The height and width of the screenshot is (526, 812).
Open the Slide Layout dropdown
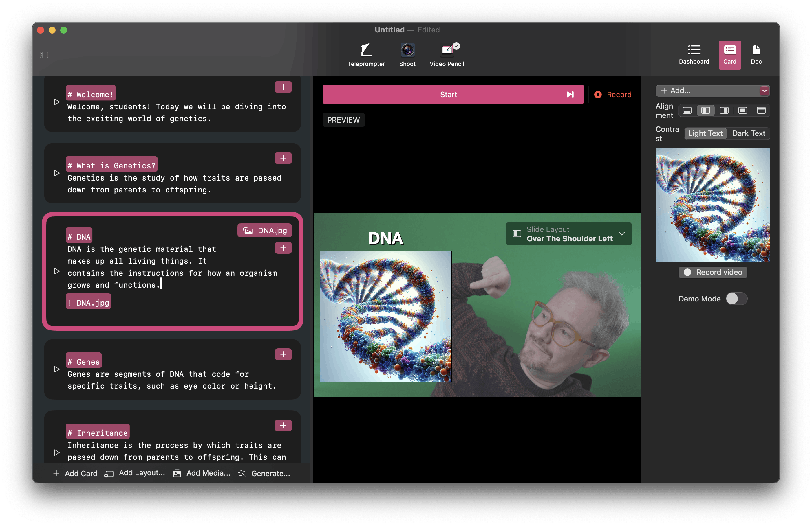click(568, 234)
